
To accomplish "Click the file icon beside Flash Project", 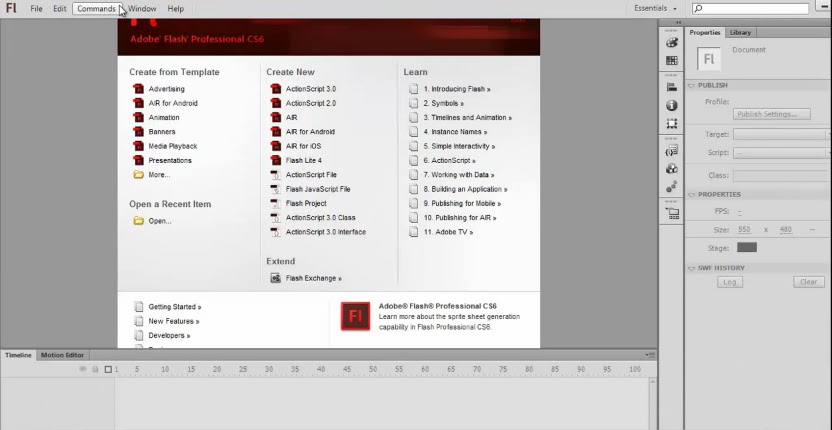I will [275, 203].
